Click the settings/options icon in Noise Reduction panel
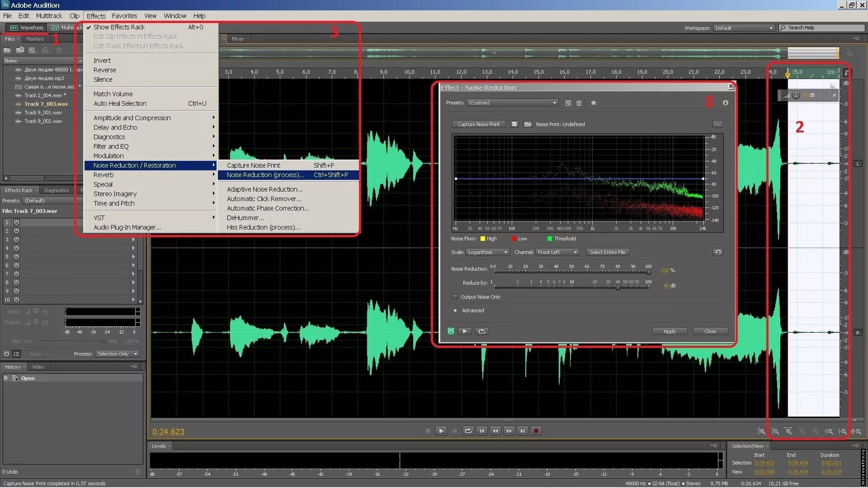This screenshot has width=868, height=488. (717, 124)
